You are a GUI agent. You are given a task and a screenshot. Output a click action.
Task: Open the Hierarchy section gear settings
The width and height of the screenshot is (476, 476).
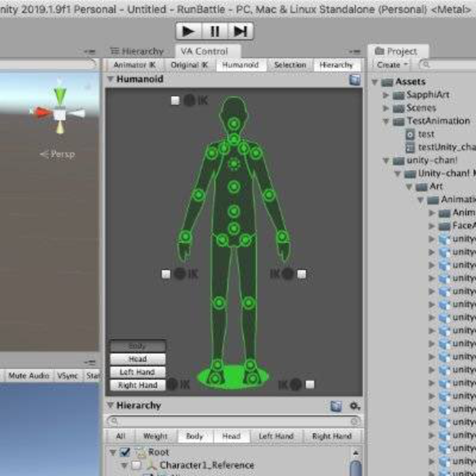355,406
